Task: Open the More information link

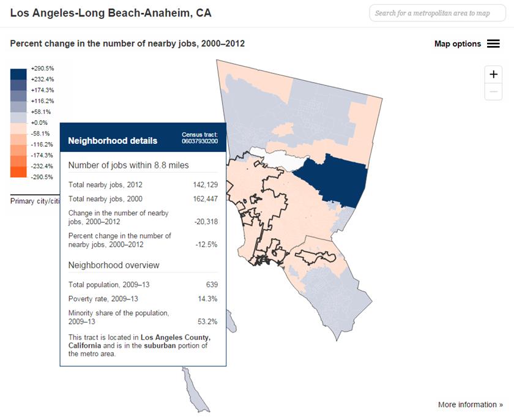Action: [470, 405]
